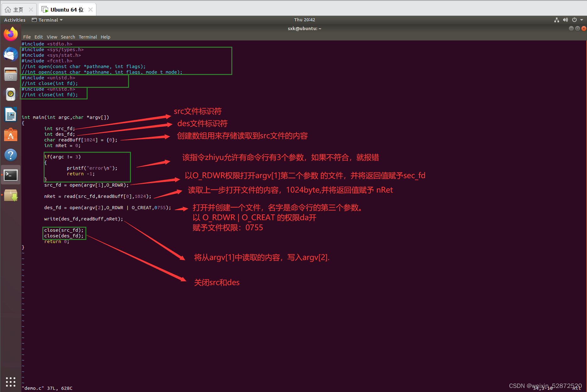Open the Files file manager from the dock
Image resolution: width=587 pixels, height=392 pixels.
11,74
